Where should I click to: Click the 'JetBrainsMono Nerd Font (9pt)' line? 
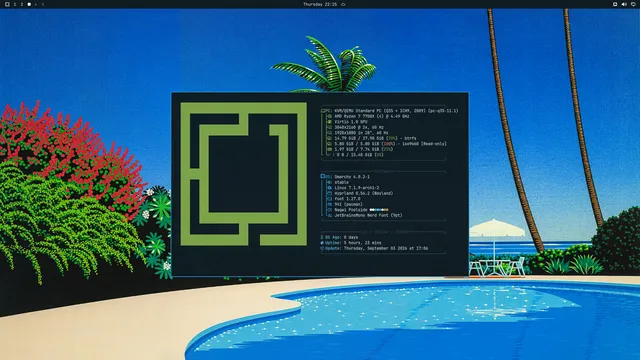[368, 215]
